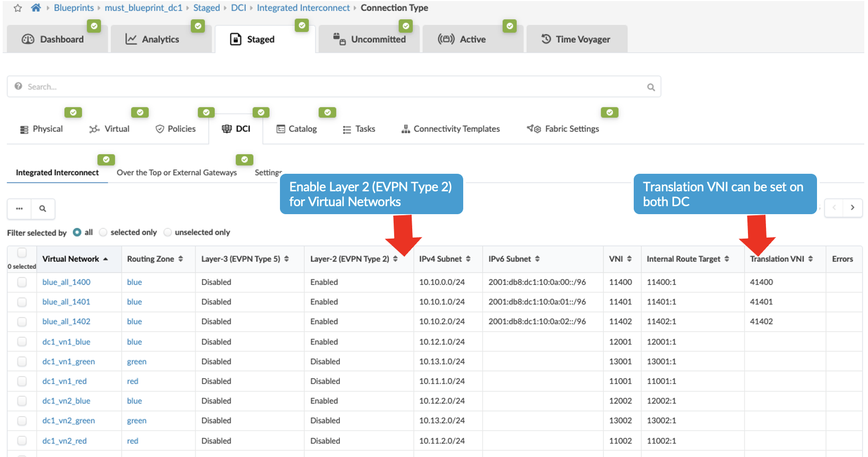Click the home icon in breadcrumb

tap(36, 8)
